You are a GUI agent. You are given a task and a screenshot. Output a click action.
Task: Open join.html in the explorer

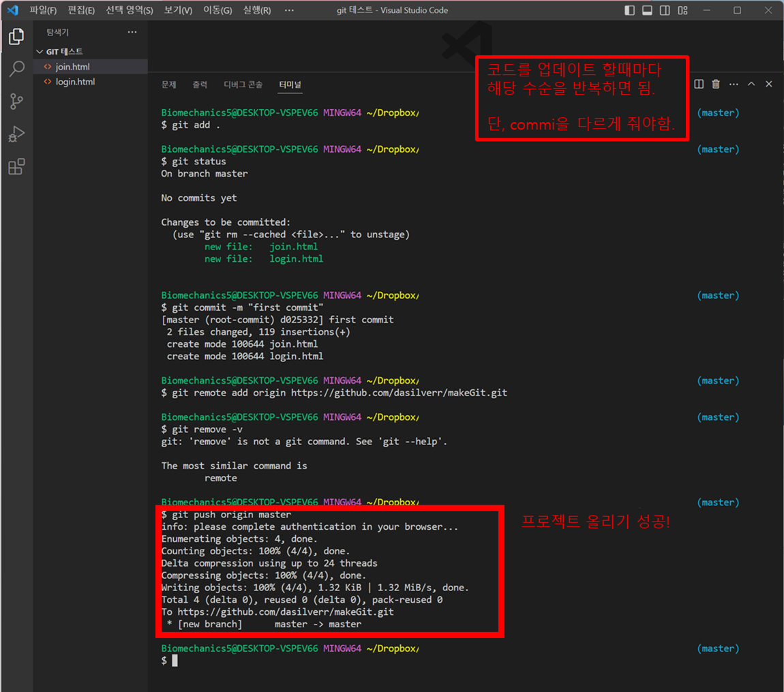(90, 67)
